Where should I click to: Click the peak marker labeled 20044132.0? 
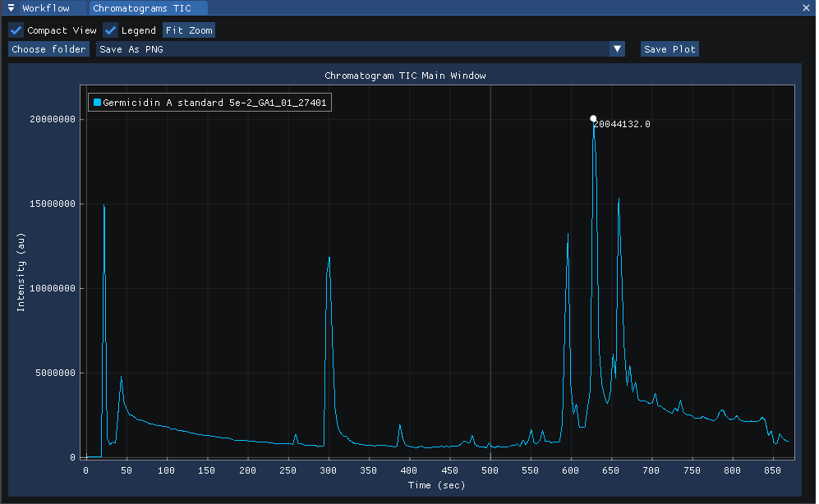(x=593, y=119)
